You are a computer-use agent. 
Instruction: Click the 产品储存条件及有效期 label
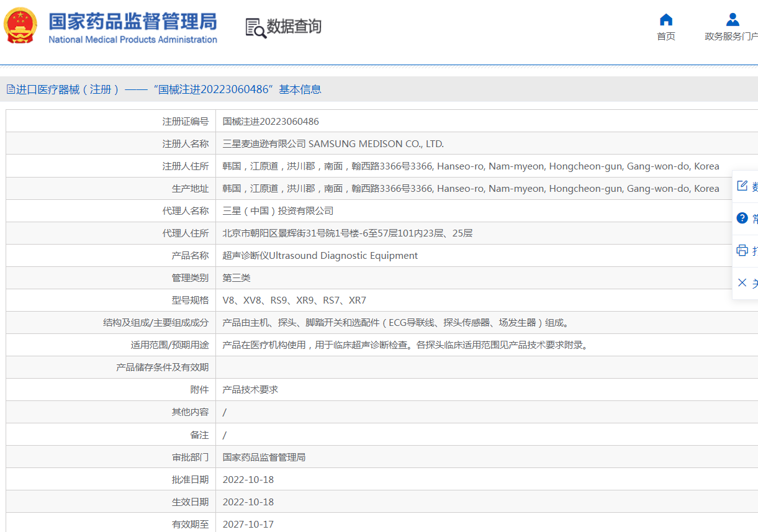(x=163, y=367)
